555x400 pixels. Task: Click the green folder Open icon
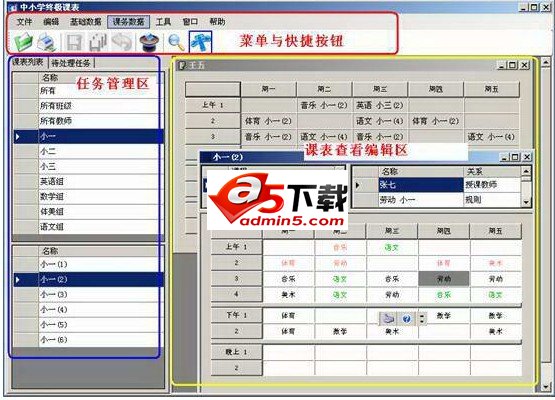[24, 42]
